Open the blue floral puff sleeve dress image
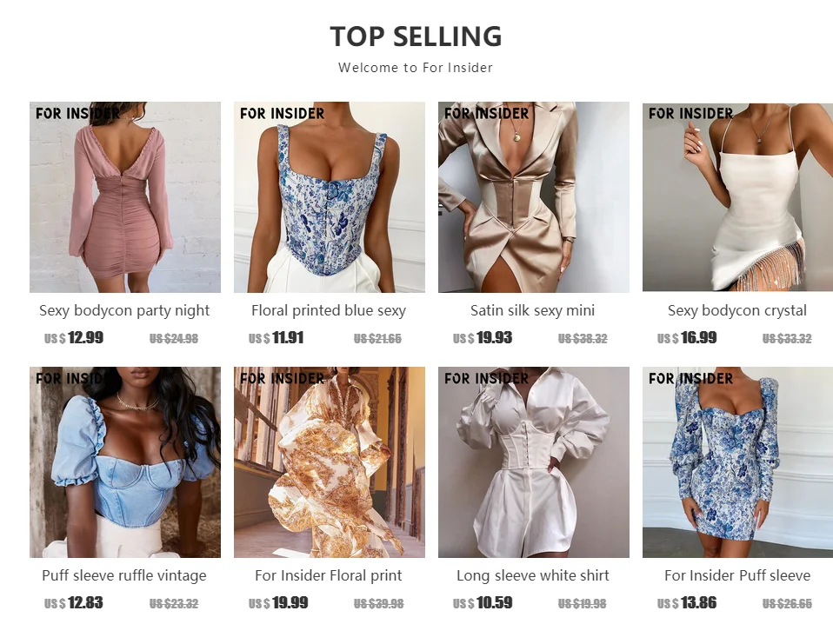 pos(738,461)
